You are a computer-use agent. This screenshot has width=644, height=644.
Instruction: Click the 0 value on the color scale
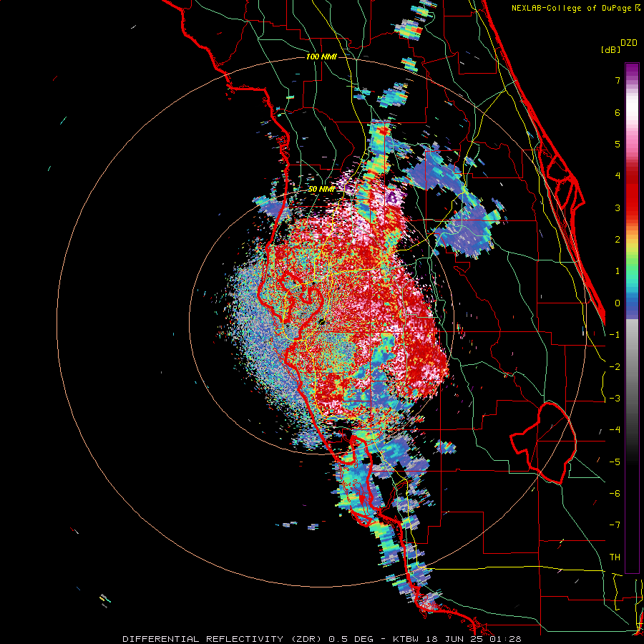(x=618, y=303)
